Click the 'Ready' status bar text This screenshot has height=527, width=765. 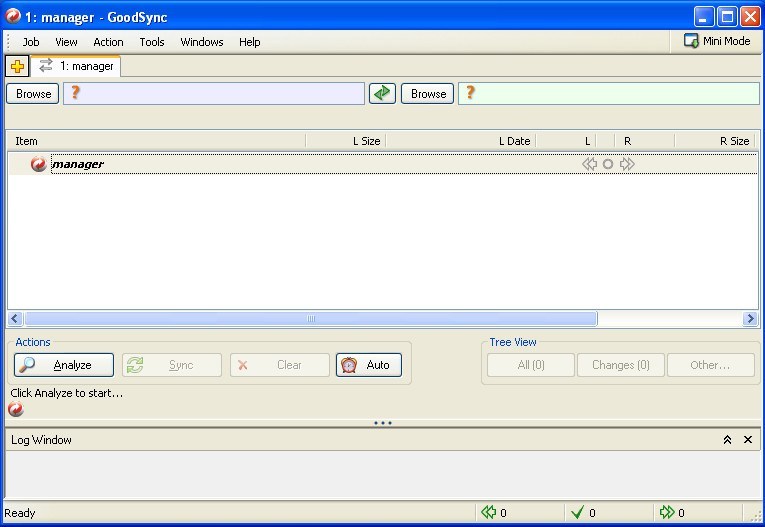point(20,513)
